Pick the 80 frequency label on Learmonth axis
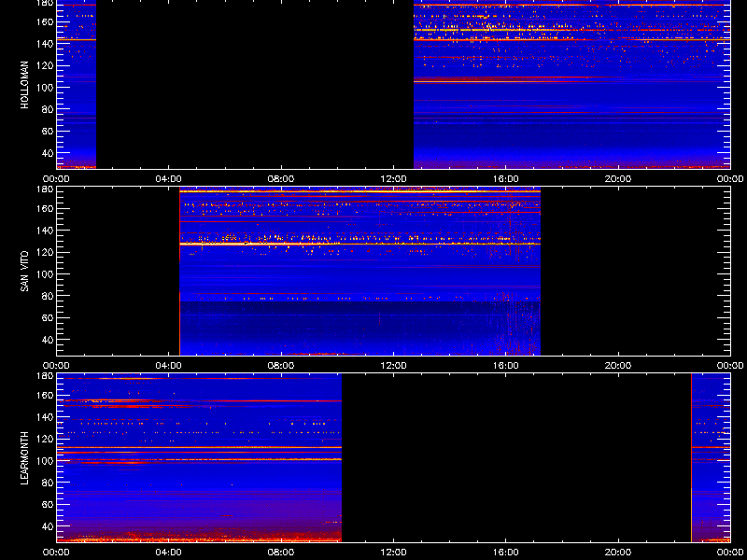This screenshot has width=747, height=560. (46, 483)
